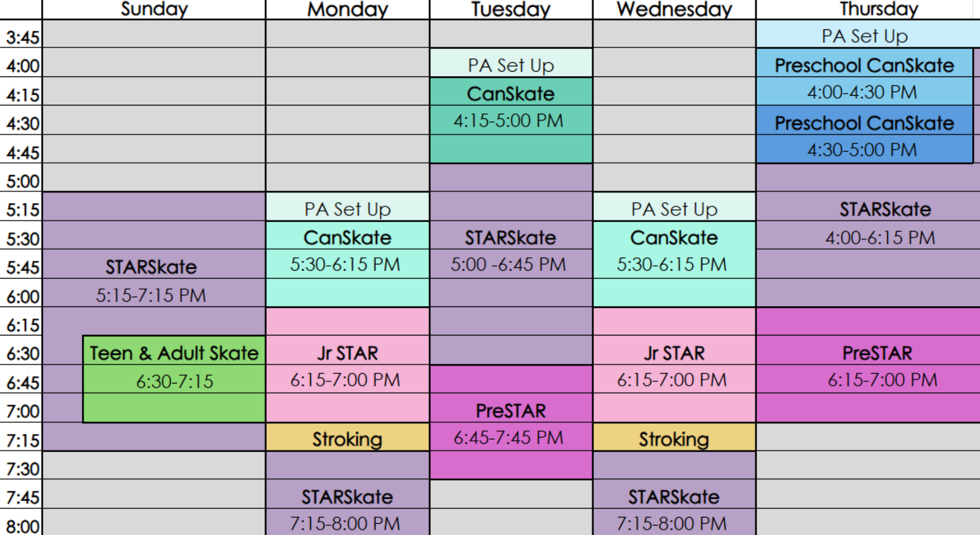Select Monday's Jr STAR block
Screen dimensions: 980x535
(347, 365)
